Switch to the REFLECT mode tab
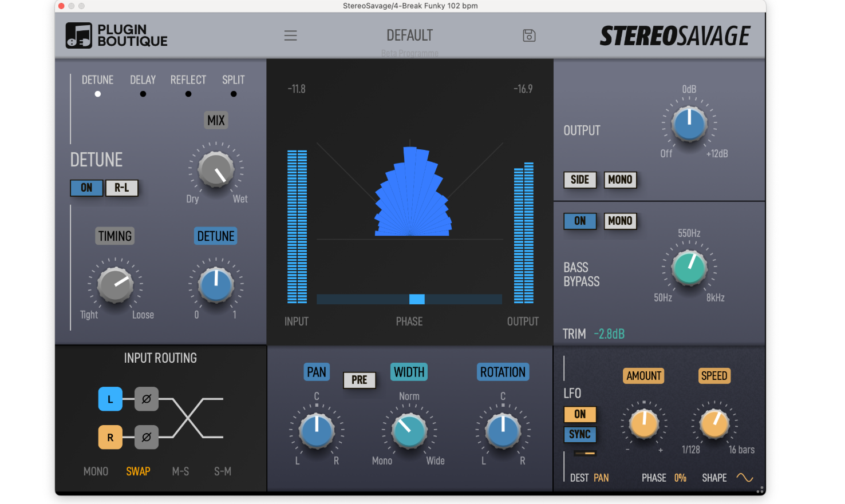 point(188,80)
